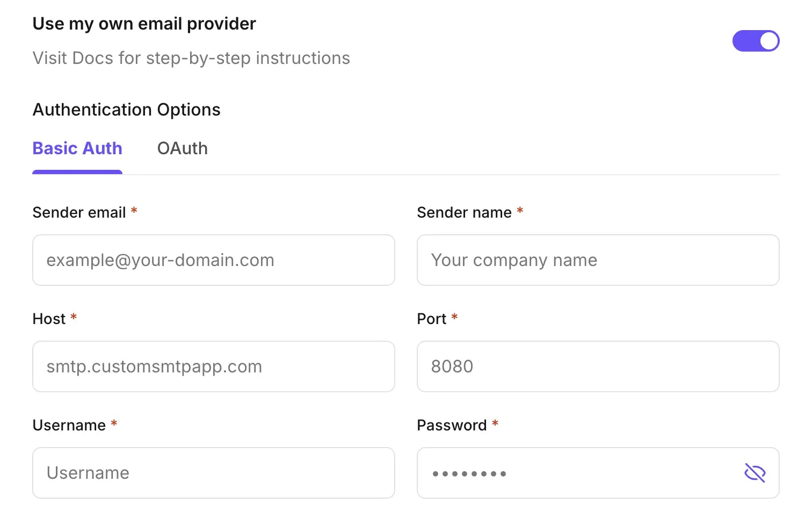Screen dimensions: 812x532
Task: Click the Authentication Options heading
Action: pos(126,110)
